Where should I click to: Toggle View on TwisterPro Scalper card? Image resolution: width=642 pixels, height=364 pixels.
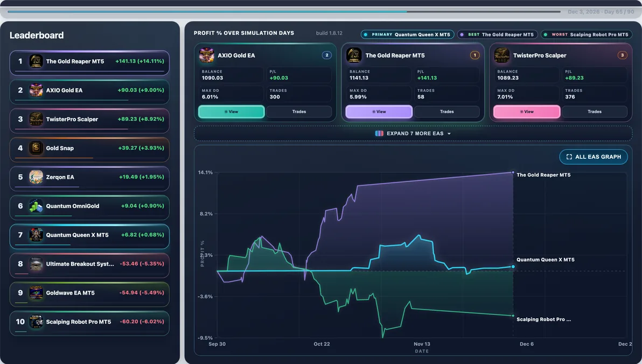pos(527,112)
